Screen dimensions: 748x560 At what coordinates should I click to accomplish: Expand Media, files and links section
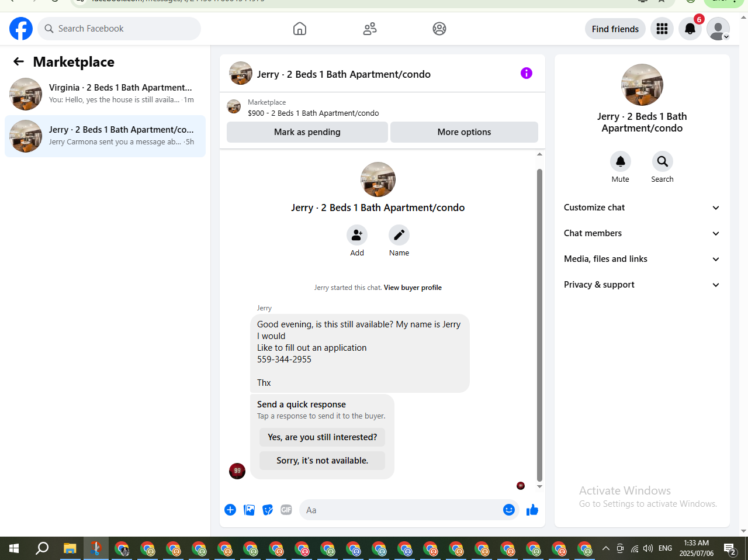[642, 259]
